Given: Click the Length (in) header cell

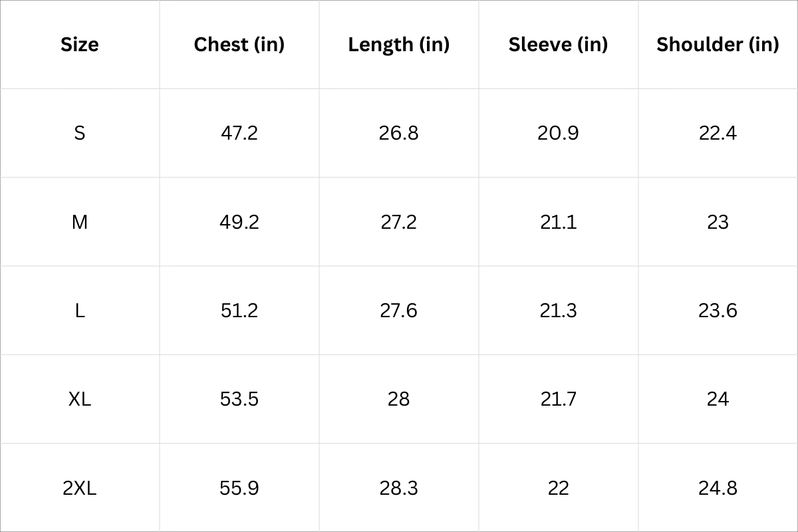Looking at the screenshot, I should coord(399,45).
